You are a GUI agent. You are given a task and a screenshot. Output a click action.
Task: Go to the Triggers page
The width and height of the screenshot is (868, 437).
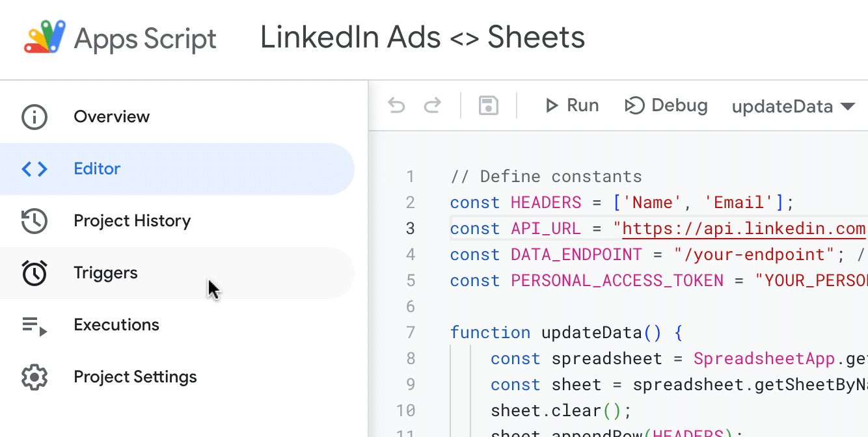coord(177,273)
